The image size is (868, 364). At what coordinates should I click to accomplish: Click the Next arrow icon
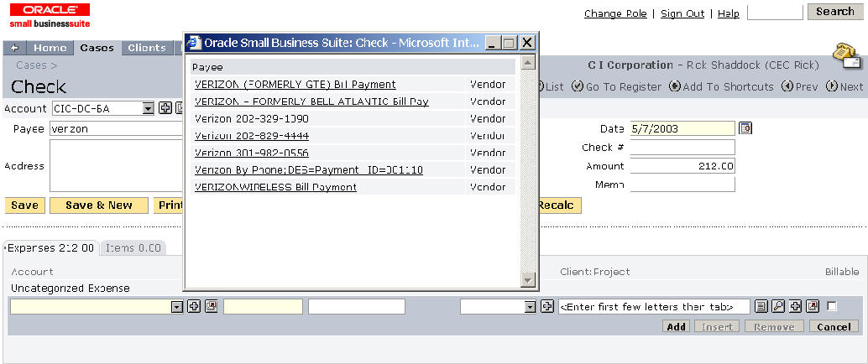coord(831,86)
